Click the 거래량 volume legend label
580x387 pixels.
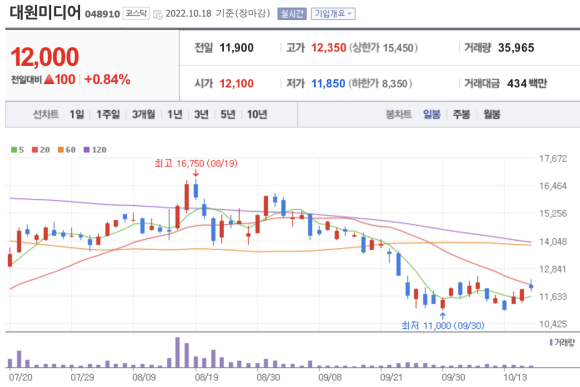(564, 343)
